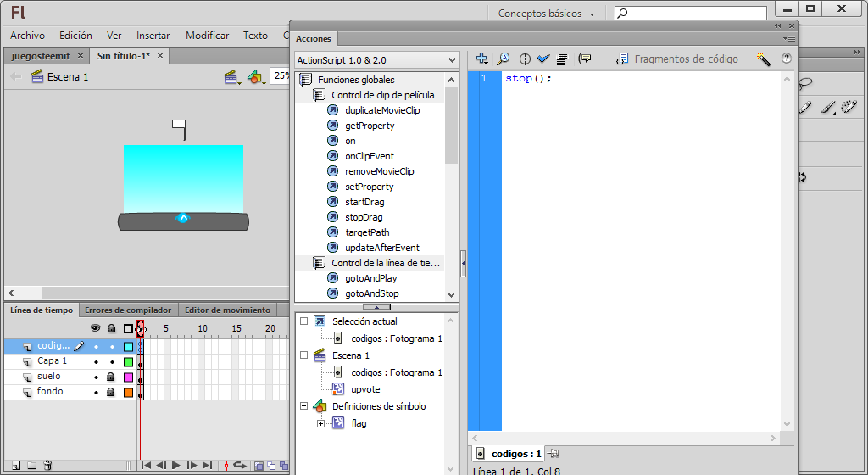Delete the selected layer with trash icon
The height and width of the screenshot is (475, 868).
pos(47,465)
